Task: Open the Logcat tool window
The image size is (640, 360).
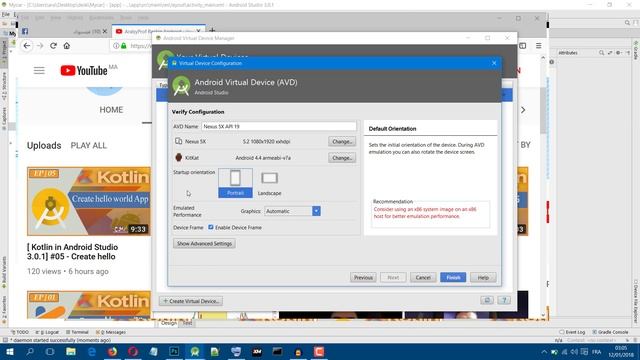Action: pyautogui.click(x=47, y=332)
